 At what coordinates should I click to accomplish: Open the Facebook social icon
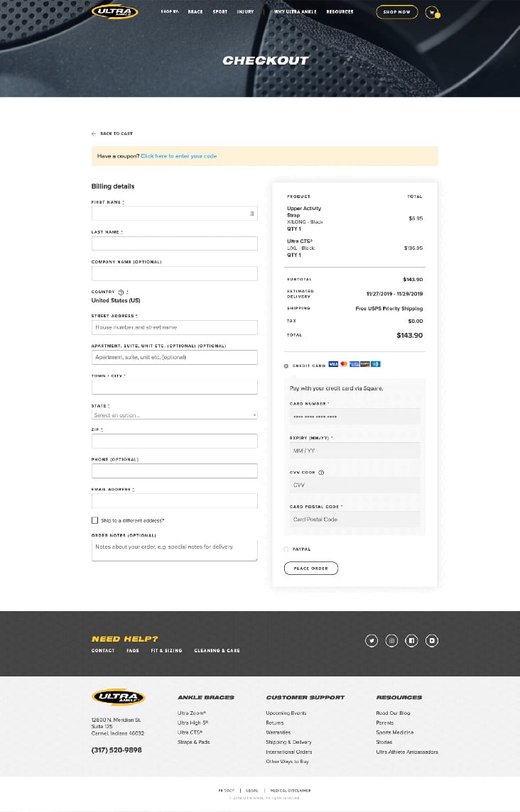(411, 641)
